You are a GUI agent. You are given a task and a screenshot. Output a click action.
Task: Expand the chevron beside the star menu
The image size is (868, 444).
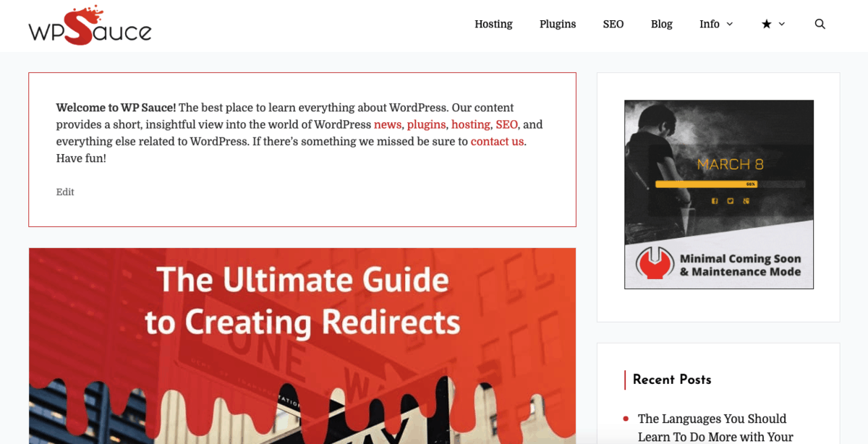[x=782, y=24]
